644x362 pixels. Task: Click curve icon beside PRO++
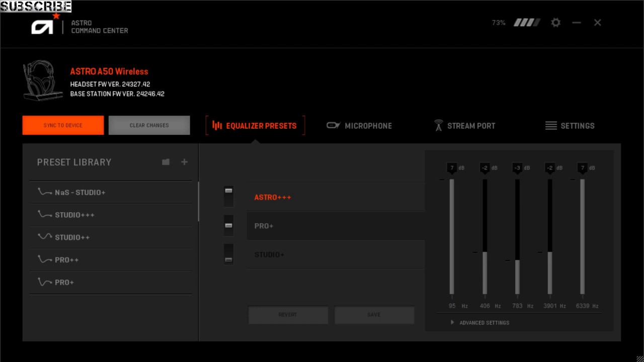(45, 259)
